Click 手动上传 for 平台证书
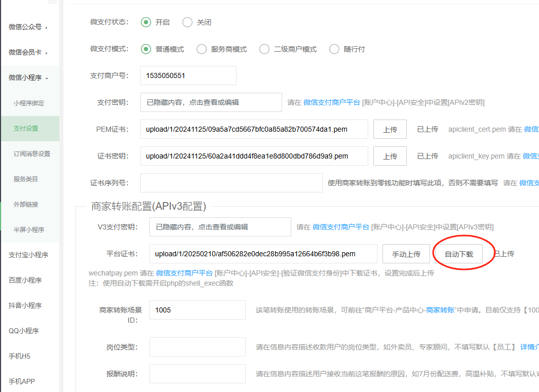The height and width of the screenshot is (392, 539). 406,254
